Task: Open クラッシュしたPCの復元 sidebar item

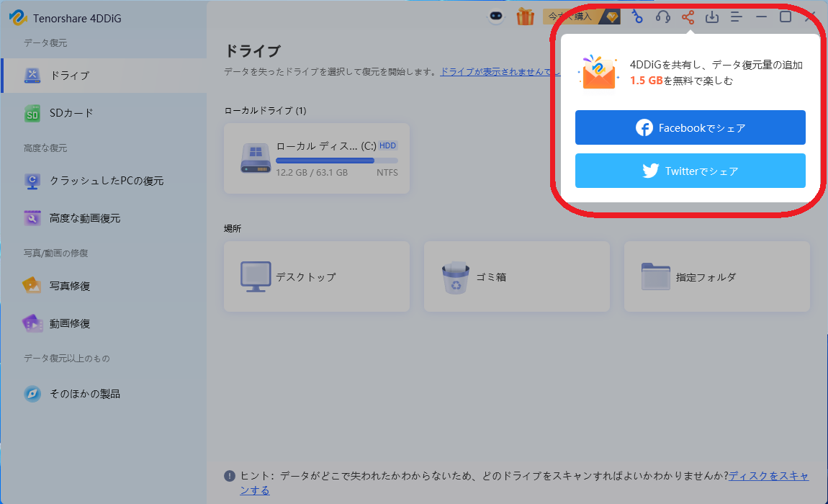Action: pyautogui.click(x=104, y=181)
